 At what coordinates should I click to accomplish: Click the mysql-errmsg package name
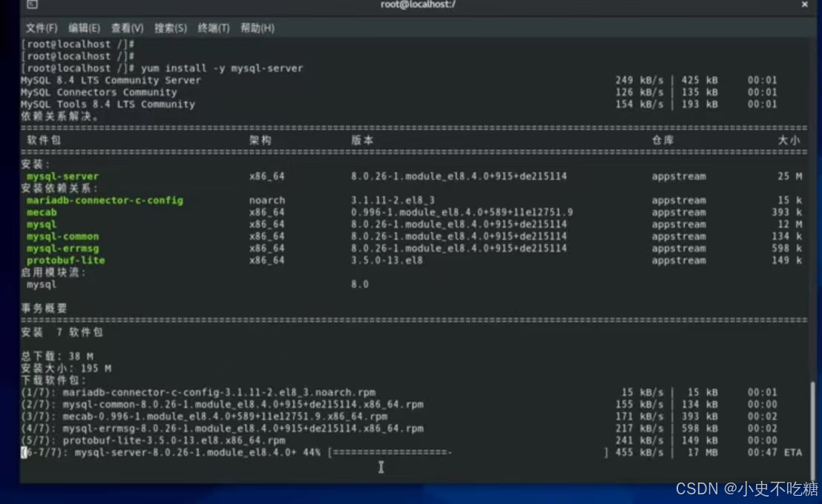click(x=62, y=249)
